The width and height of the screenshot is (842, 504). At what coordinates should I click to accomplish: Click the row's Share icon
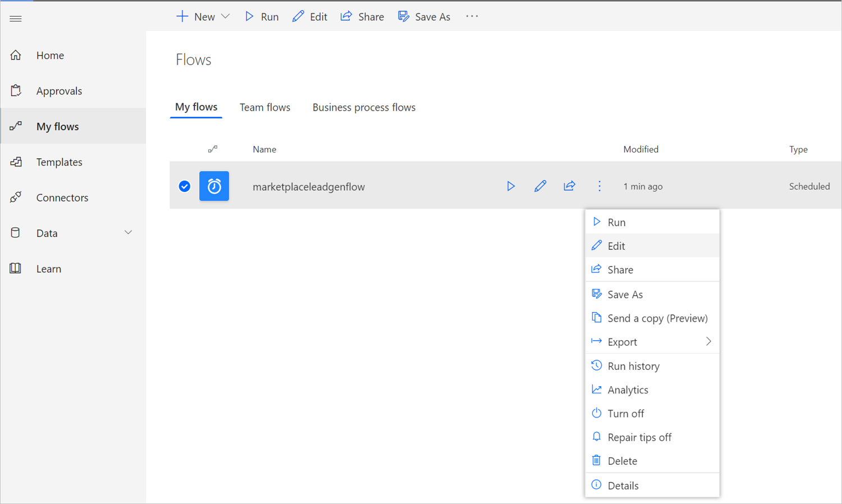tap(569, 186)
